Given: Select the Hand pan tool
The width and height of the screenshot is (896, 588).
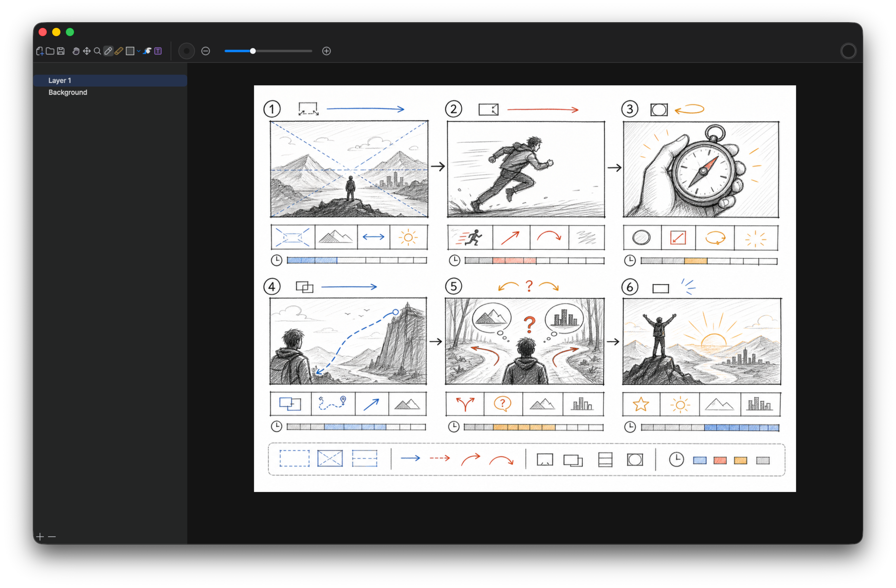Looking at the screenshot, I should pyautogui.click(x=76, y=51).
